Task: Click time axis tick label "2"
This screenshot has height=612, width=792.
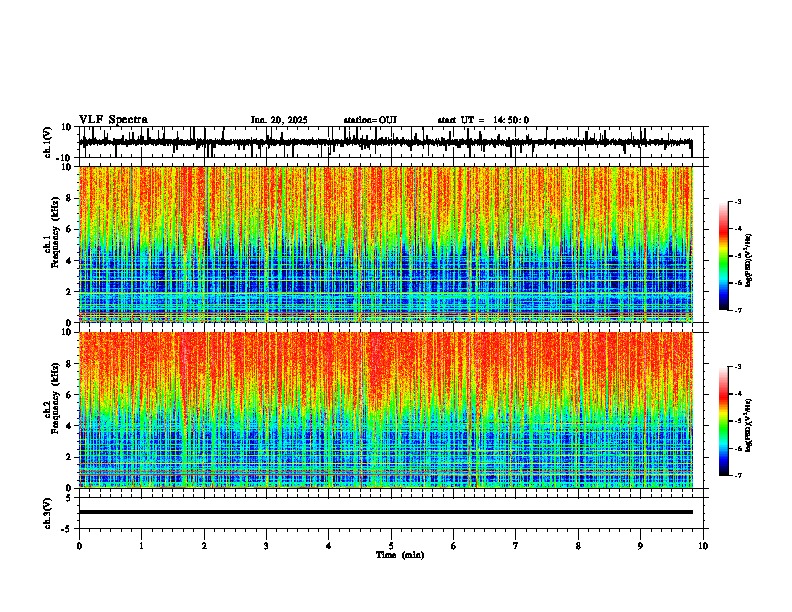Action: [x=204, y=546]
